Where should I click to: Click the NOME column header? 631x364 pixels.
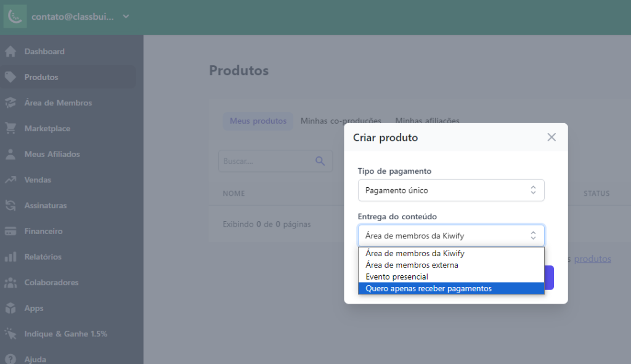(x=234, y=193)
